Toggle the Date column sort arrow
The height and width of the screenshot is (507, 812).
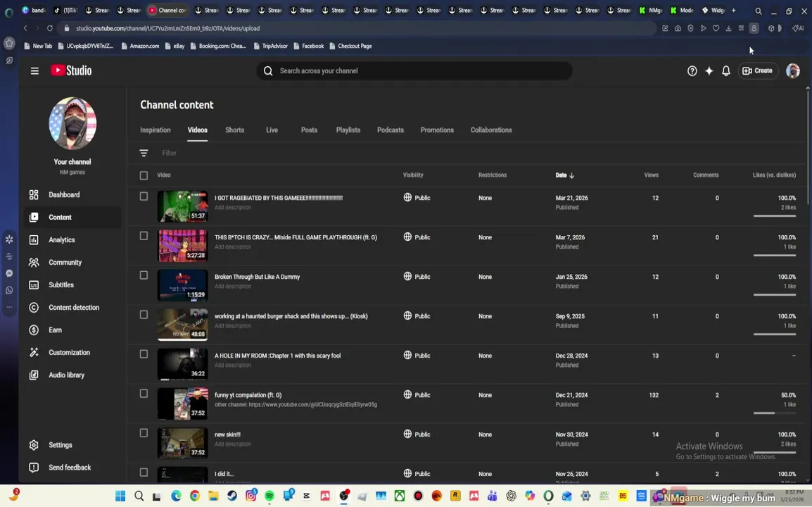pos(572,176)
